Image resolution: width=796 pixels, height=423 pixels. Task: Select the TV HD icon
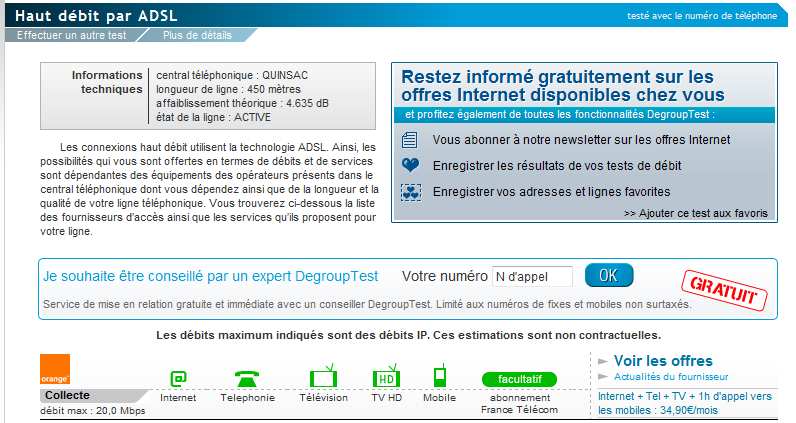pyautogui.click(x=386, y=376)
